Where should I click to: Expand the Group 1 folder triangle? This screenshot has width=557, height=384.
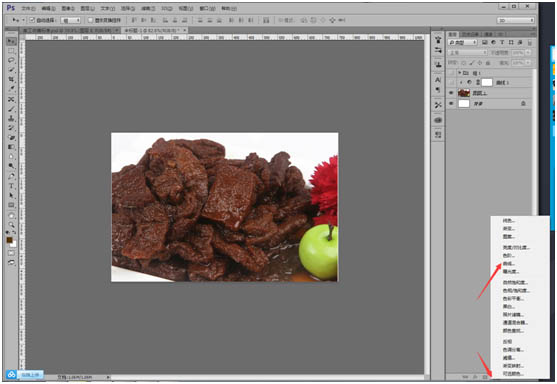(459, 72)
